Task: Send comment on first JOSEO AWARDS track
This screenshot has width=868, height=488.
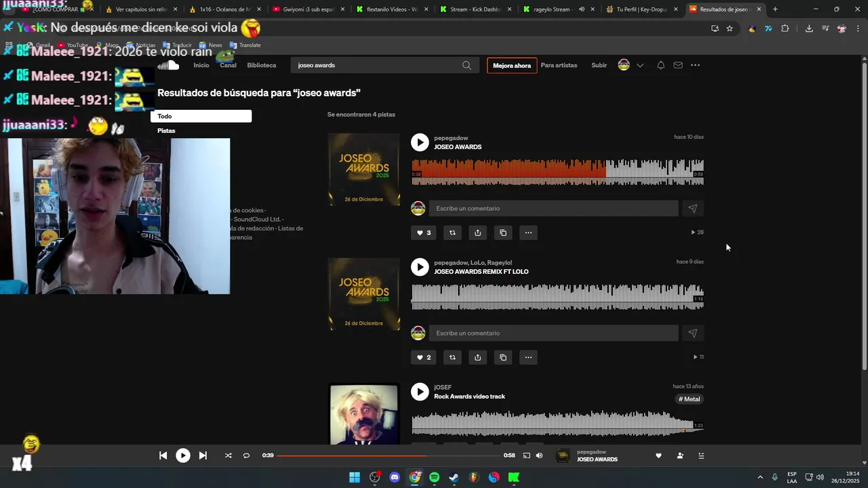Action: pos(692,209)
